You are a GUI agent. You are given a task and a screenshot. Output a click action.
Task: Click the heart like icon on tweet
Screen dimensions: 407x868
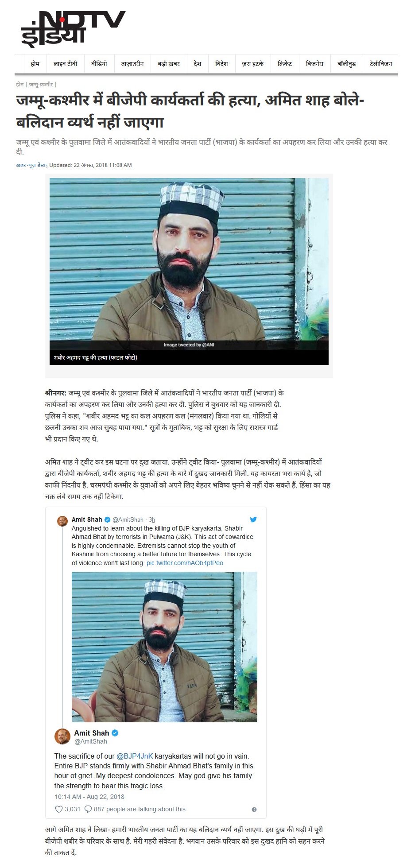pyautogui.click(x=58, y=809)
